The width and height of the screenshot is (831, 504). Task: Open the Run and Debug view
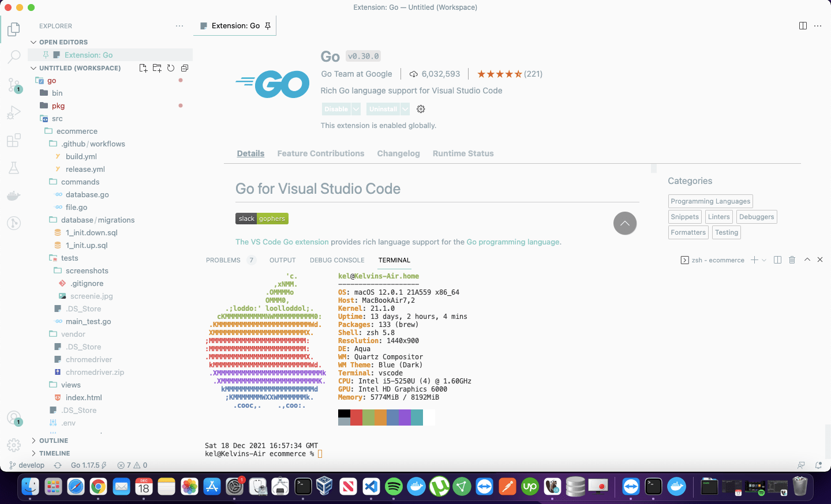coord(14,112)
